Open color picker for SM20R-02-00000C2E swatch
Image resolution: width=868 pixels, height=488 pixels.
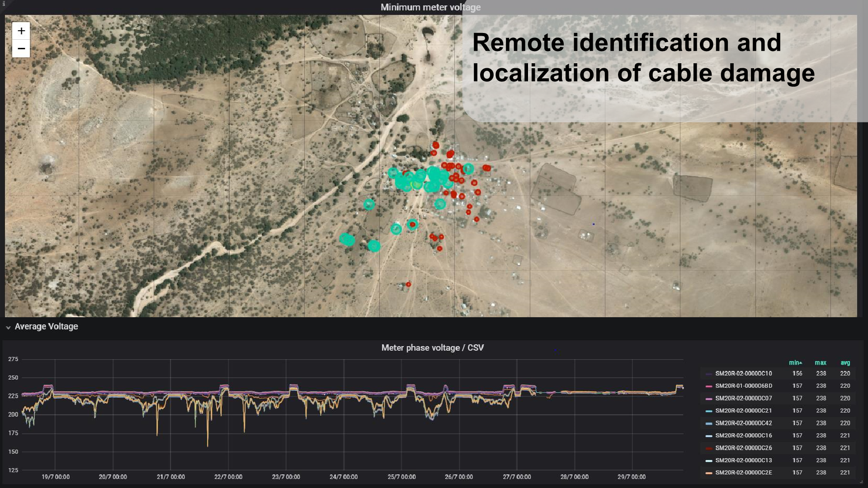coord(708,473)
